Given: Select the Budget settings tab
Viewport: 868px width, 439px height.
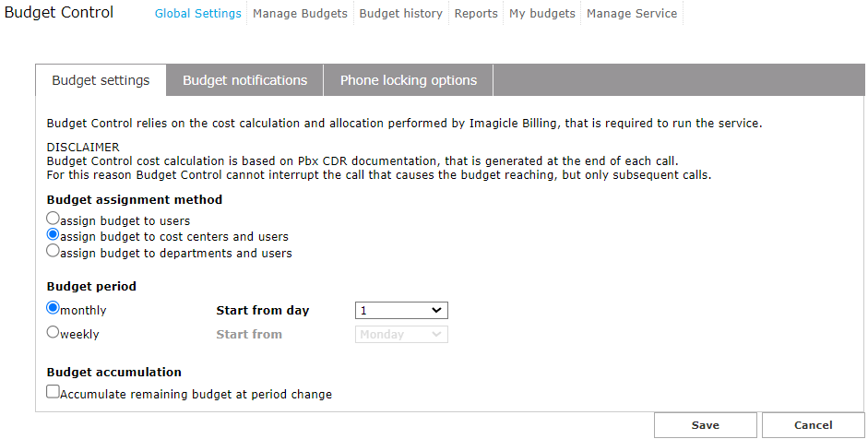Looking at the screenshot, I should (x=101, y=80).
